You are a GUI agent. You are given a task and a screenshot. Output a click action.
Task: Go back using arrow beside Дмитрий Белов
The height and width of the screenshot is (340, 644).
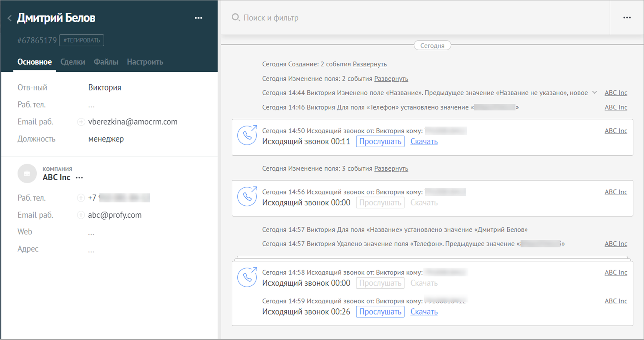pyautogui.click(x=10, y=18)
